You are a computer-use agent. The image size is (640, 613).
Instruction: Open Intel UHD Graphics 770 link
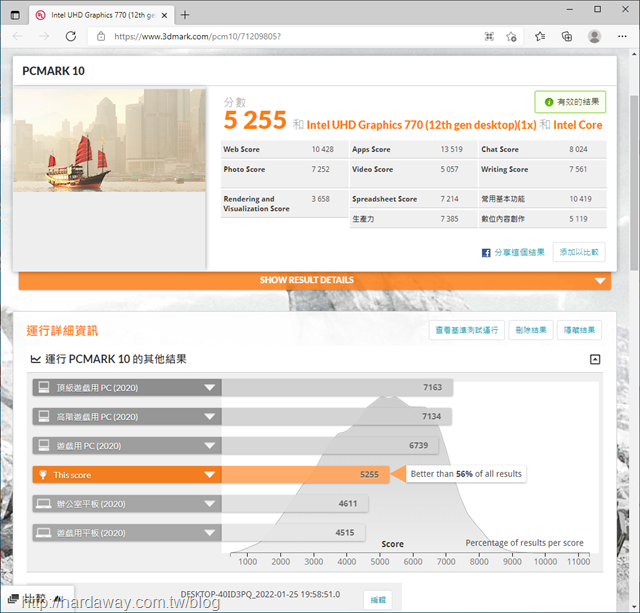tap(421, 125)
